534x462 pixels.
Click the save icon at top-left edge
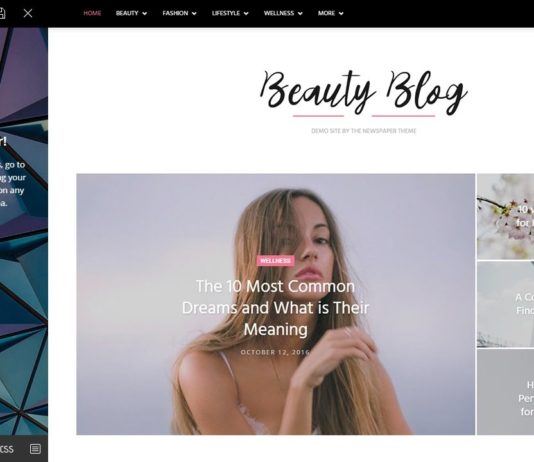click(x=2, y=13)
